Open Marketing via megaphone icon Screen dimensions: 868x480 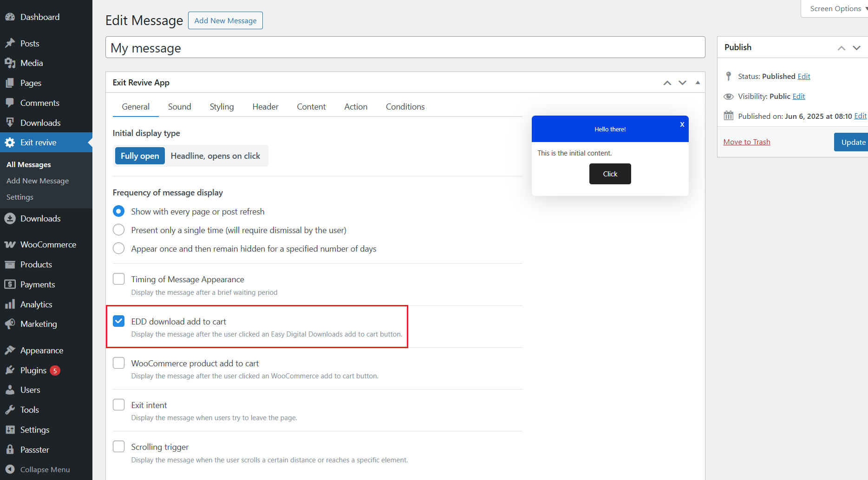(x=10, y=324)
